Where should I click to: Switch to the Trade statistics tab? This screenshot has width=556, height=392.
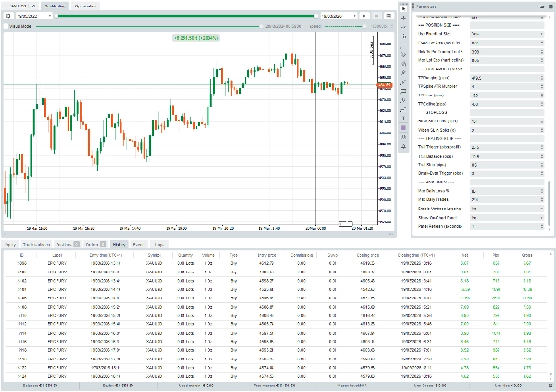click(x=37, y=244)
